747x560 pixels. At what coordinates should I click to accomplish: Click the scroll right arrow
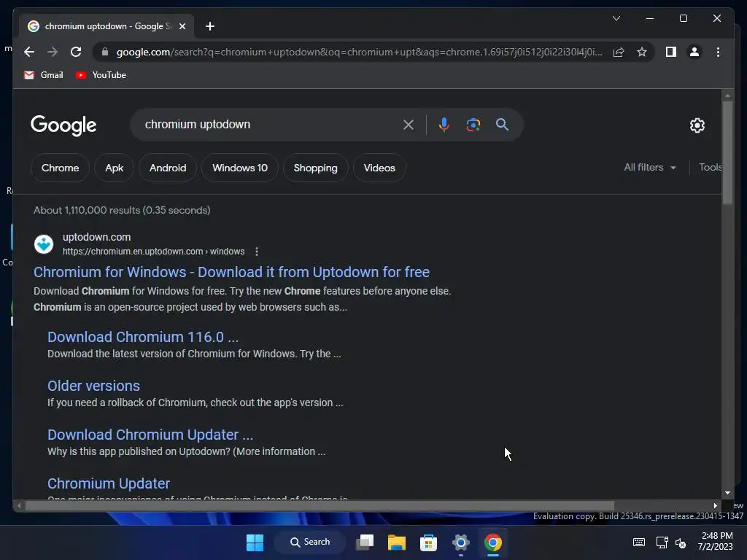pos(715,505)
